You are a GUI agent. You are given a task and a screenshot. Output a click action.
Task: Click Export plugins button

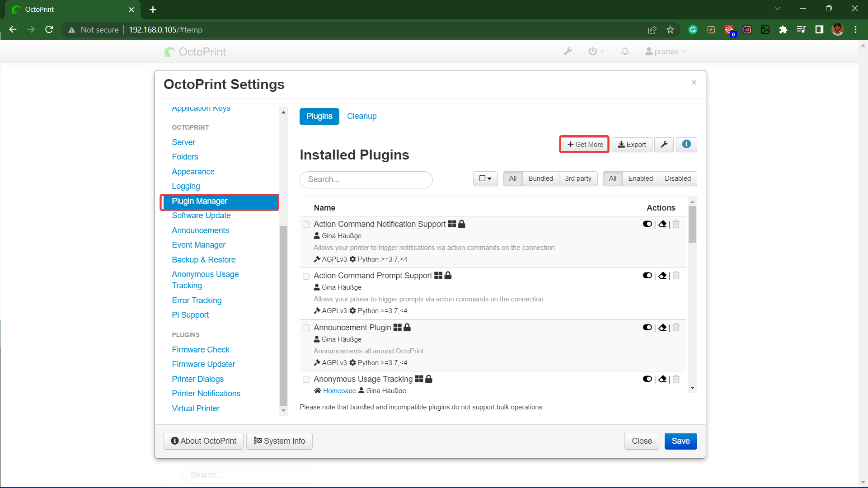(632, 145)
